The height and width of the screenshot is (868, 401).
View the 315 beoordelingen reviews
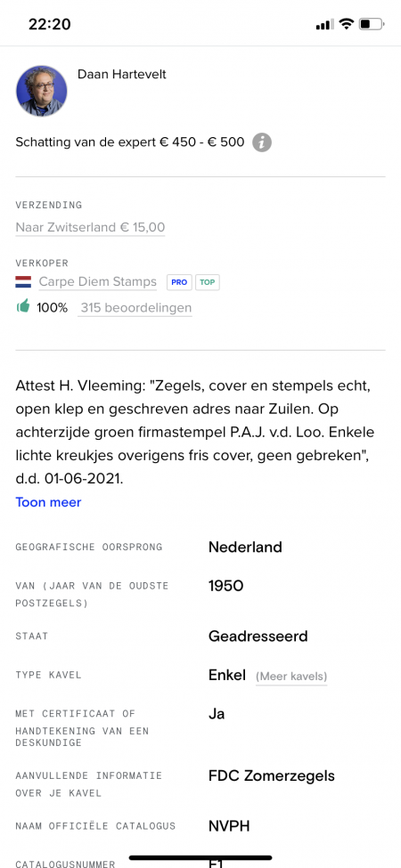pos(135,308)
